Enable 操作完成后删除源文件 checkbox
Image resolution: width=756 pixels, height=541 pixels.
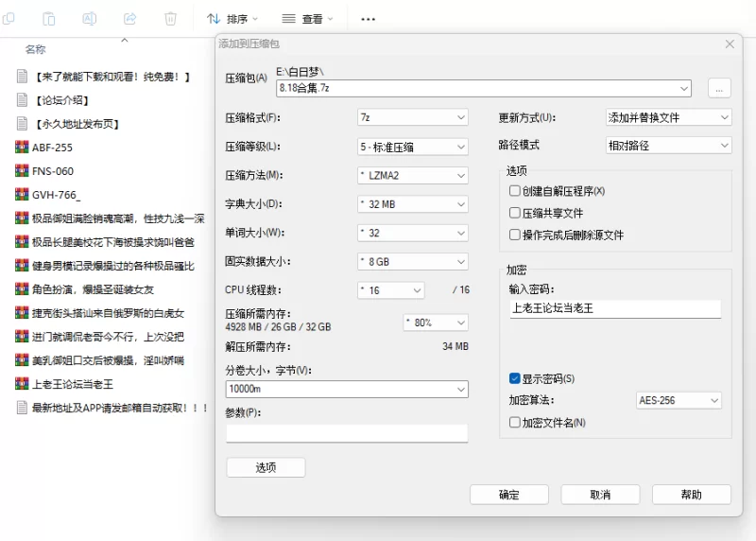click(514, 235)
